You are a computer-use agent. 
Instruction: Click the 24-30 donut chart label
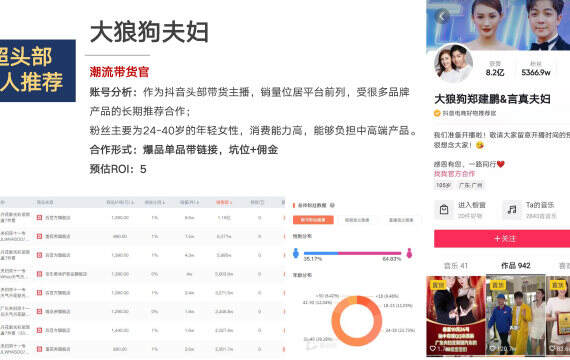tap(400, 331)
